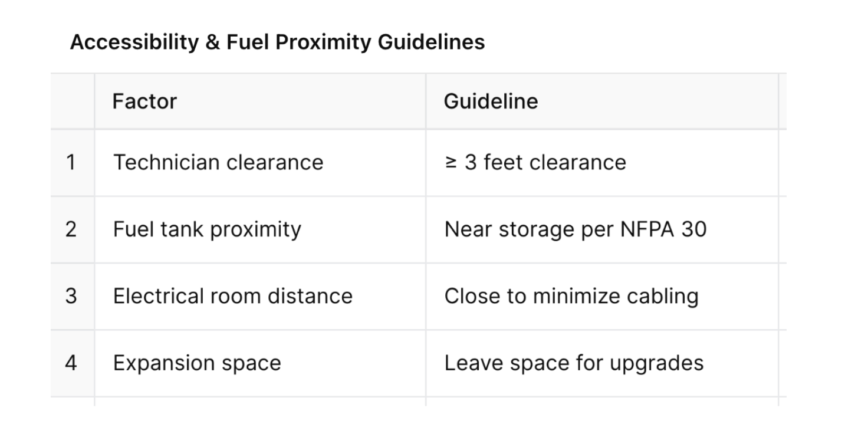This screenshot has width=868, height=447.
Task: Click the partially visible cell below Expansion space
Action: (259, 402)
